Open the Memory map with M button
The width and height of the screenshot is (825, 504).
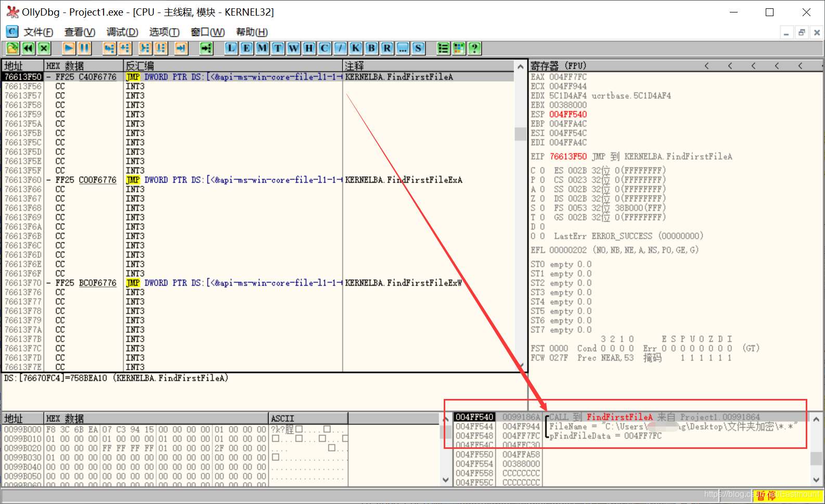click(262, 48)
